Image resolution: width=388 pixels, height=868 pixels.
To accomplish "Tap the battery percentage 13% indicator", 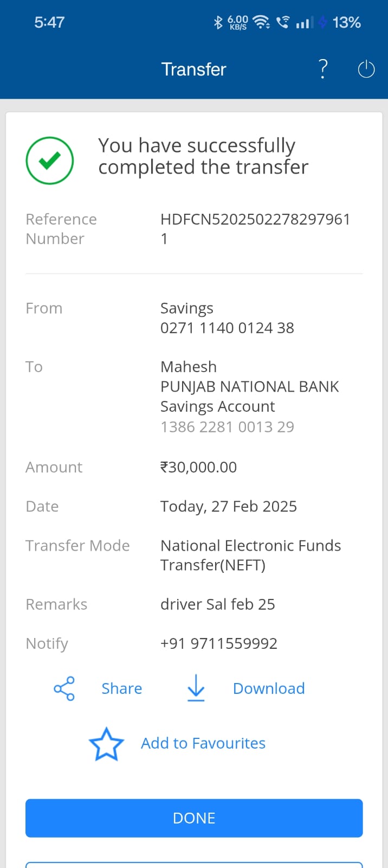I will tap(346, 22).
